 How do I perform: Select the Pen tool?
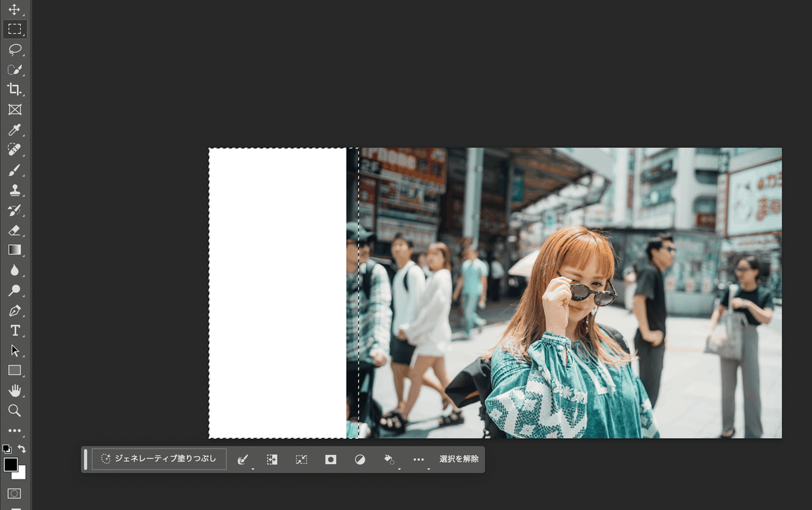(14, 311)
